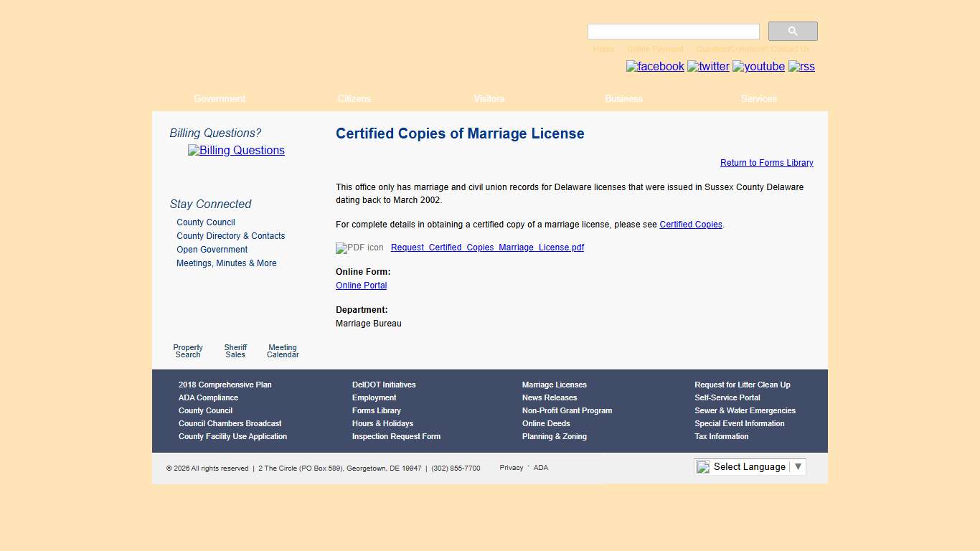
Task: Open the Twitter social icon
Action: (x=708, y=66)
